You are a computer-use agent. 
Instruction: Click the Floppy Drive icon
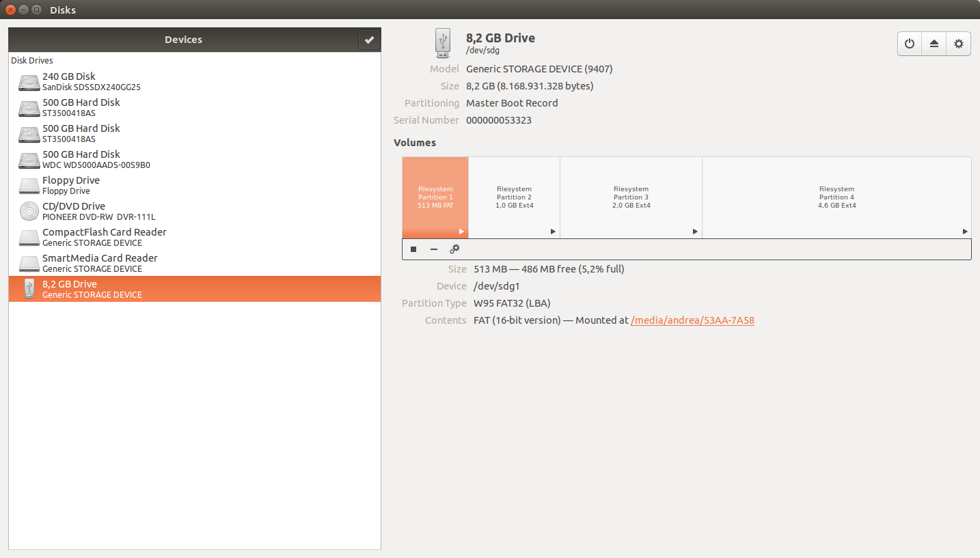[x=29, y=186]
